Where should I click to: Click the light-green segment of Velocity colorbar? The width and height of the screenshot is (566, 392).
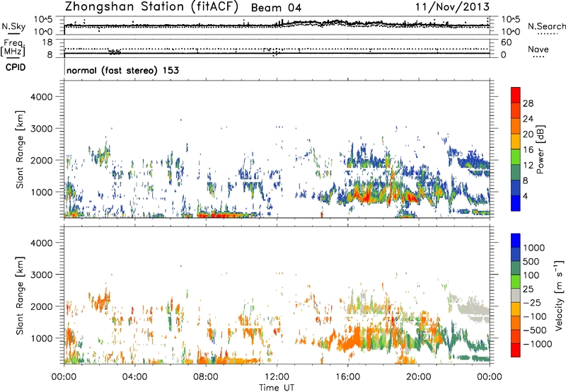516,282
